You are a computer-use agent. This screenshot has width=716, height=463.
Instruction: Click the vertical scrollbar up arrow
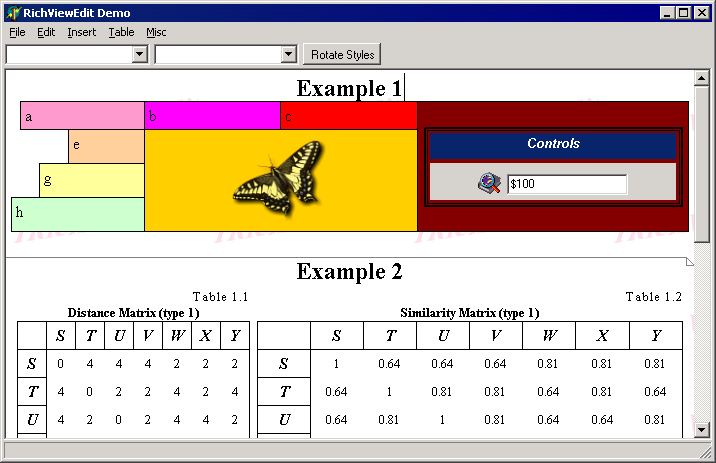point(702,78)
